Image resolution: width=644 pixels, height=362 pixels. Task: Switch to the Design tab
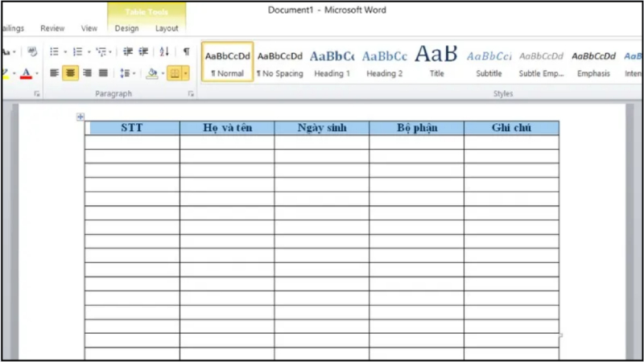(126, 28)
